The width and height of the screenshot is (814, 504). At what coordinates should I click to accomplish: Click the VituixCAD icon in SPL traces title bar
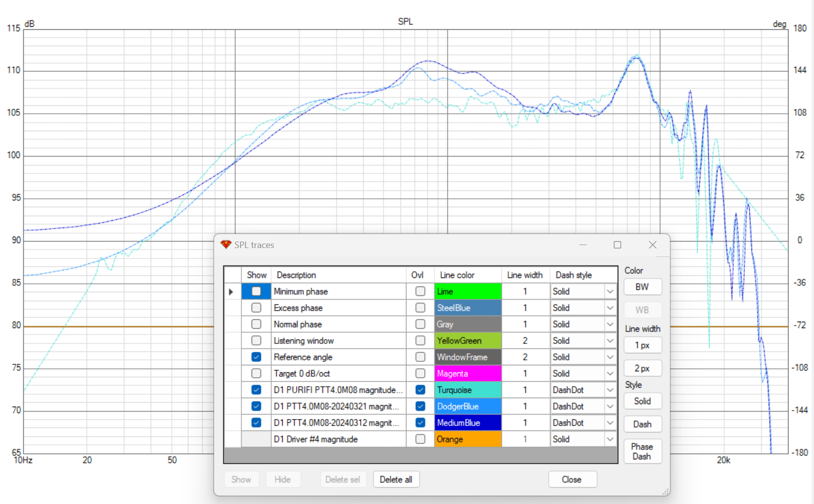click(226, 245)
